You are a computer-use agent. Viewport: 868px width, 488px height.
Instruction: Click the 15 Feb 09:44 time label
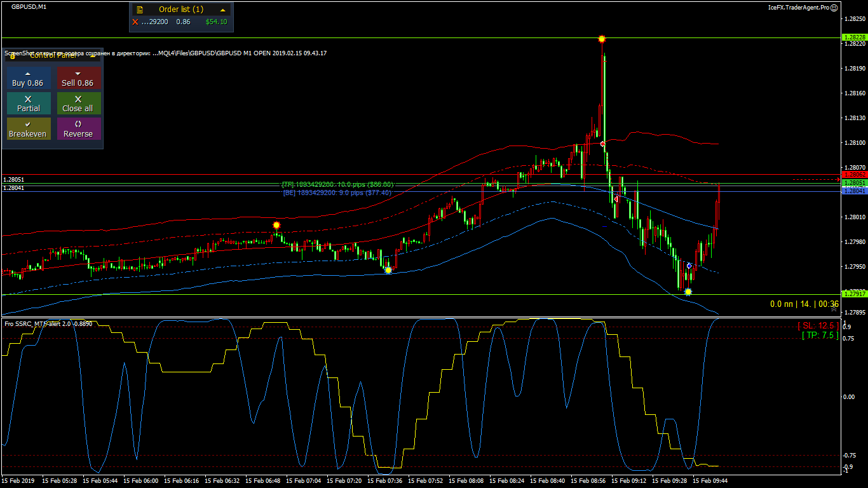click(x=710, y=481)
